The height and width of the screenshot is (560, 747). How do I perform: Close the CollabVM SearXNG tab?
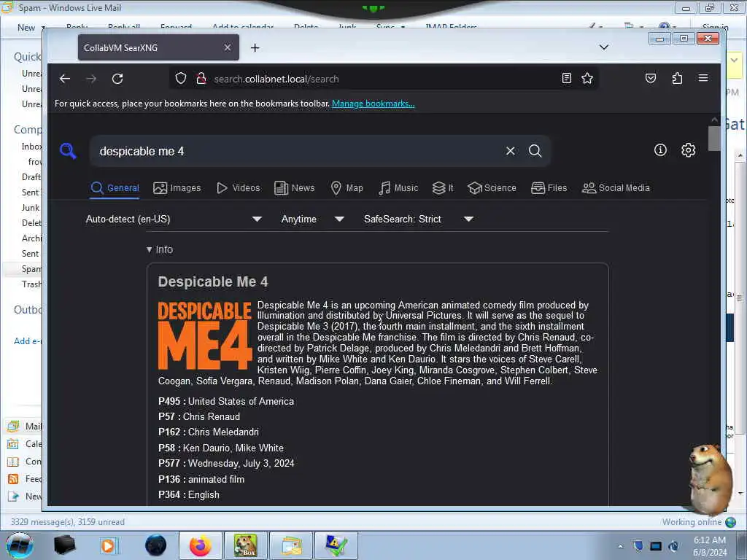tap(228, 47)
